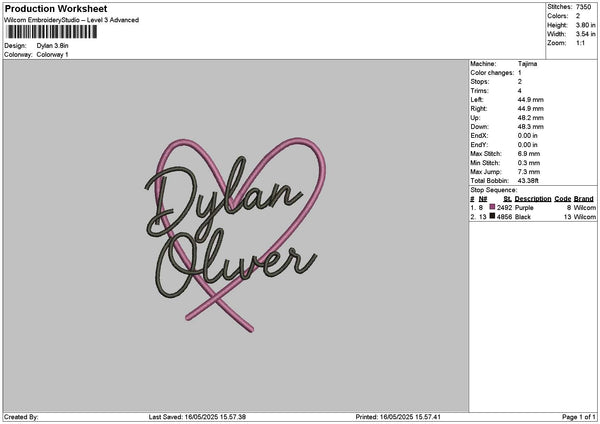Click the Color changes value 1
The image size is (600, 424).
click(x=520, y=73)
